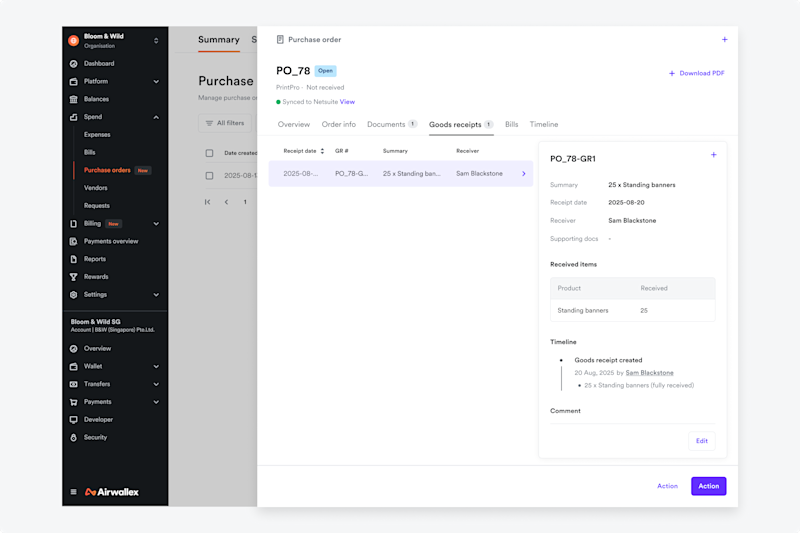
Task: Click the Open status badge
Action: pyautogui.click(x=326, y=71)
